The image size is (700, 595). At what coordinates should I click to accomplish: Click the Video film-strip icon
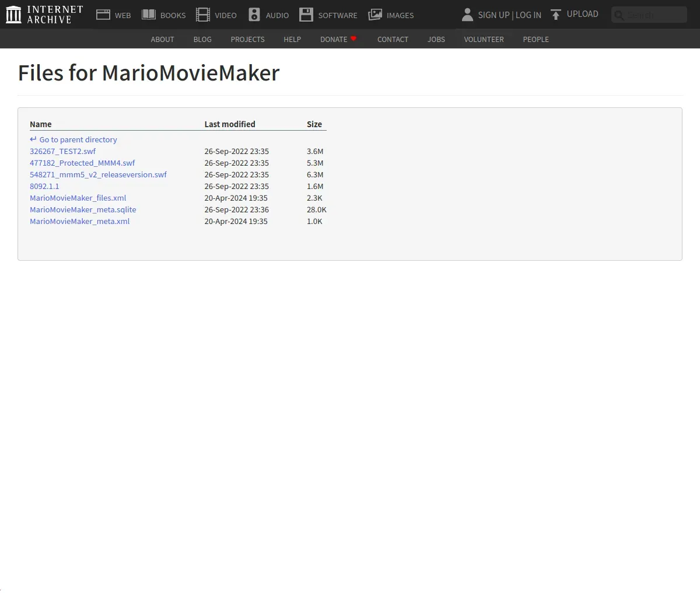tap(203, 15)
